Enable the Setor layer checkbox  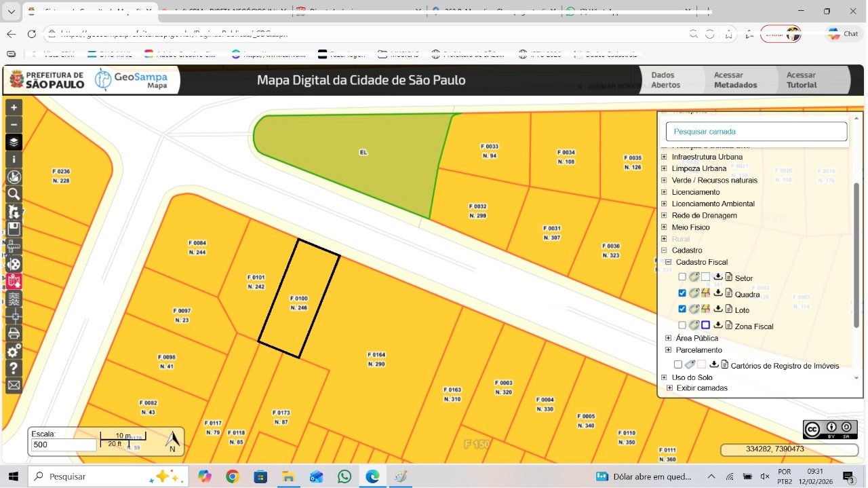pos(682,277)
